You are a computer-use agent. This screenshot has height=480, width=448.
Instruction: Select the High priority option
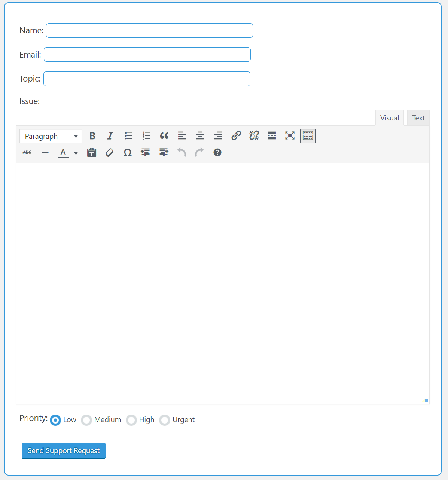coord(131,420)
